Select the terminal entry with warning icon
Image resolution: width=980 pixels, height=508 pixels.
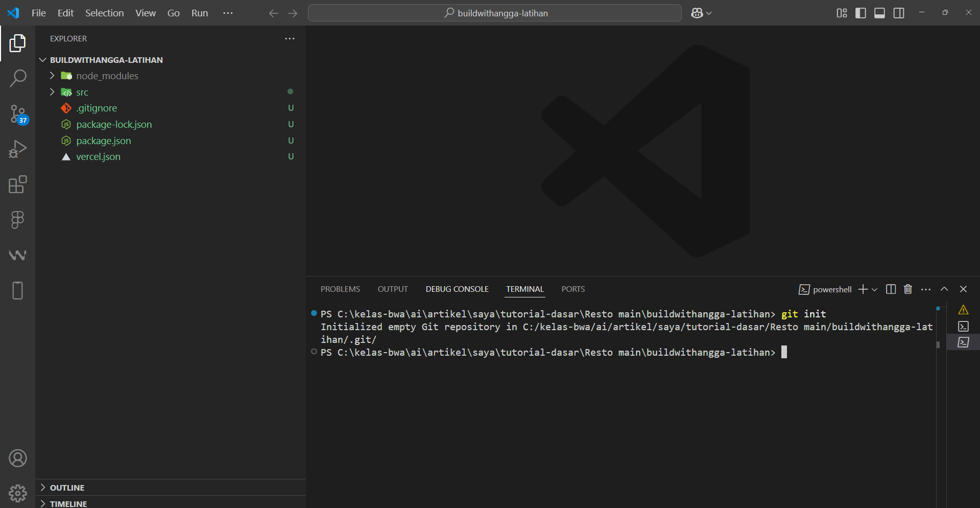[963, 310]
